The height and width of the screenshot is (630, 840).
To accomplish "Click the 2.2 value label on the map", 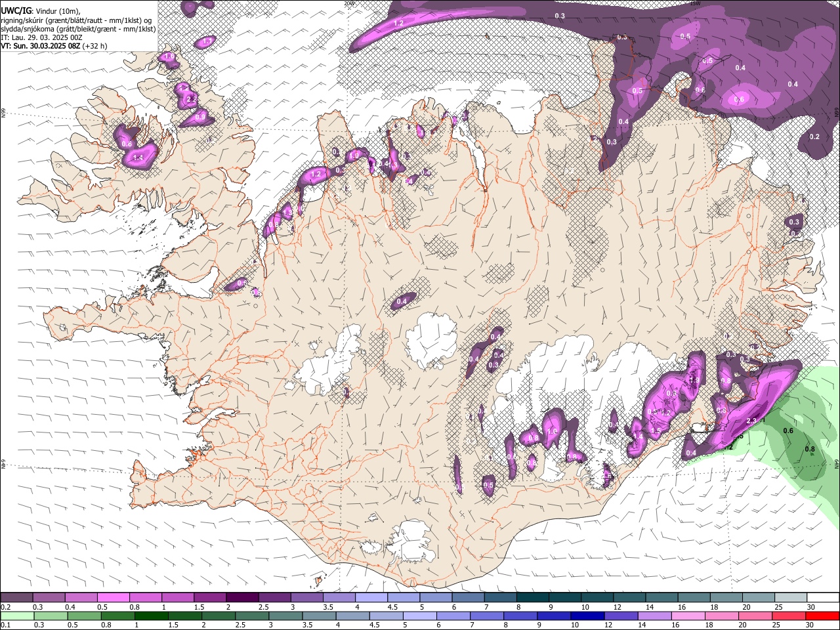I will (x=191, y=99).
